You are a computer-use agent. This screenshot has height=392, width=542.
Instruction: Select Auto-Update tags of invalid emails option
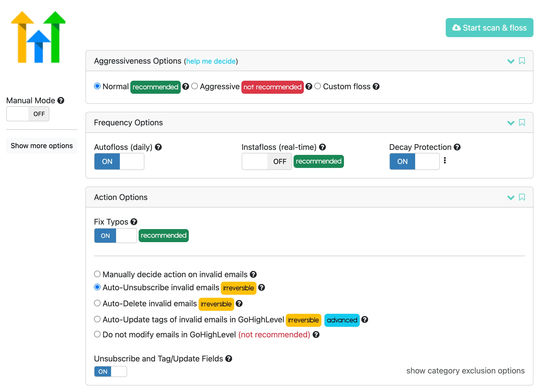point(97,319)
